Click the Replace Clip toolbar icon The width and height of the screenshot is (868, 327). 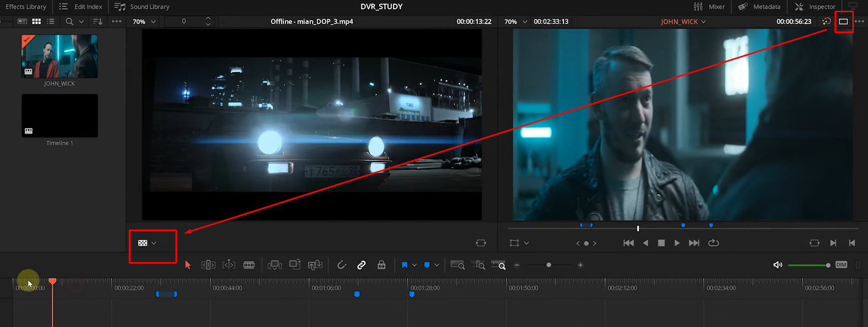[x=315, y=265]
